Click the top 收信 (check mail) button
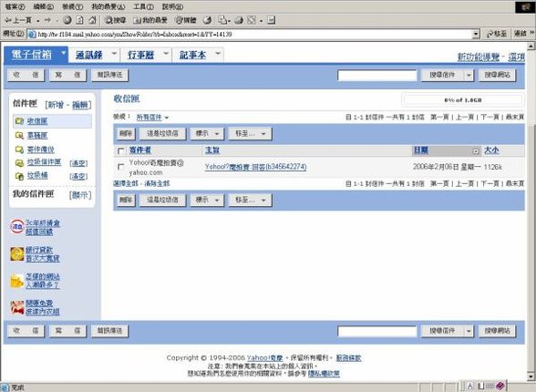536x392 pixels. [x=26, y=75]
